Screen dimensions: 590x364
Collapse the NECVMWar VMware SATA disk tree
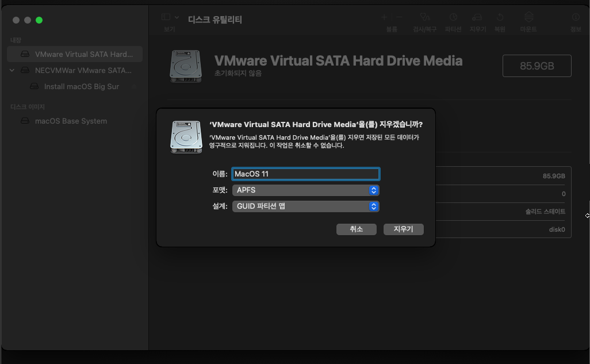coord(12,70)
